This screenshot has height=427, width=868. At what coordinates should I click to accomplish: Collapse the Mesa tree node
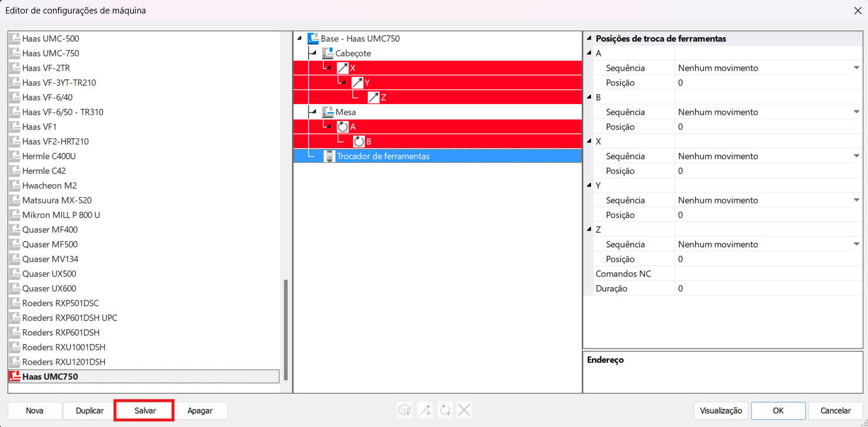coord(314,112)
